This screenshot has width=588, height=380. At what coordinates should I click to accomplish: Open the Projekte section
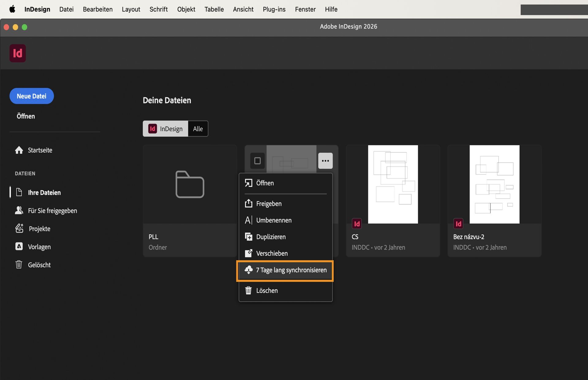[19, 228]
